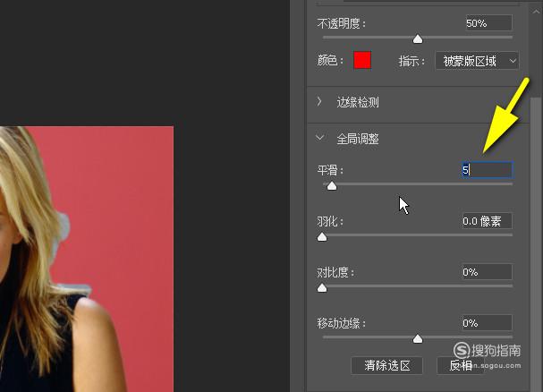Screen dimensions: 543x392
Task: Click the 清除选区 button
Action: coord(386,366)
